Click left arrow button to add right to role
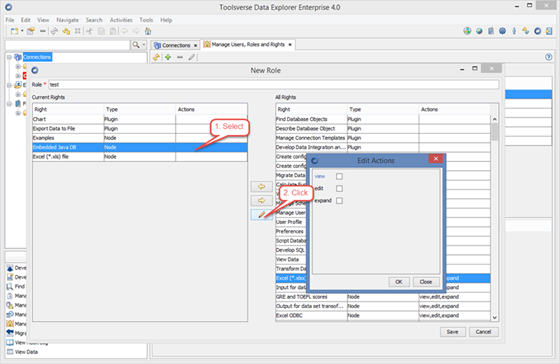 pos(261,186)
